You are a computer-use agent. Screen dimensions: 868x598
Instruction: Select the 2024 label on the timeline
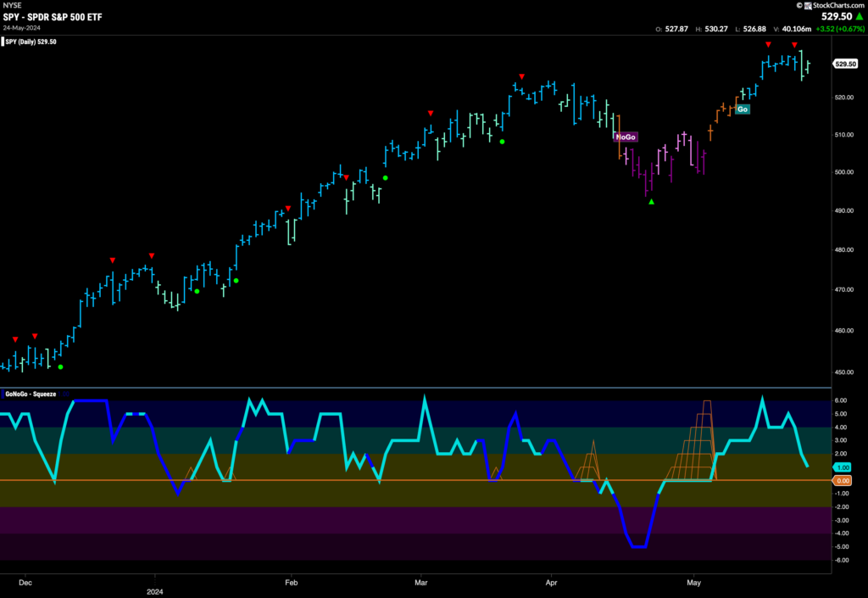click(155, 590)
